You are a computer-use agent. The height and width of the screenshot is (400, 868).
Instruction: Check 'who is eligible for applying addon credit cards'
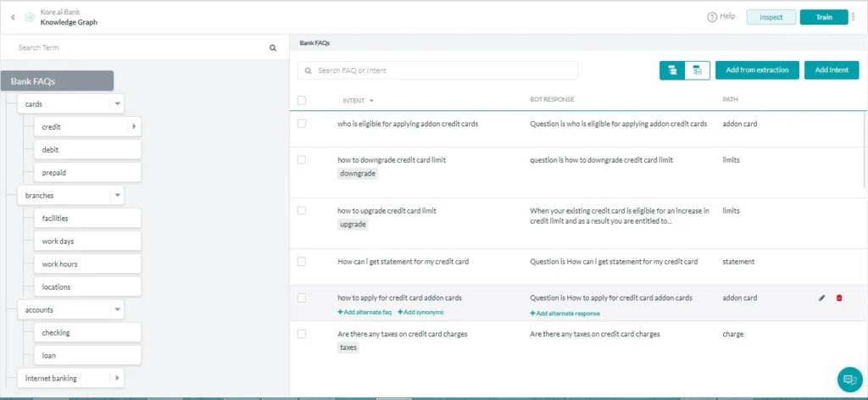click(302, 124)
